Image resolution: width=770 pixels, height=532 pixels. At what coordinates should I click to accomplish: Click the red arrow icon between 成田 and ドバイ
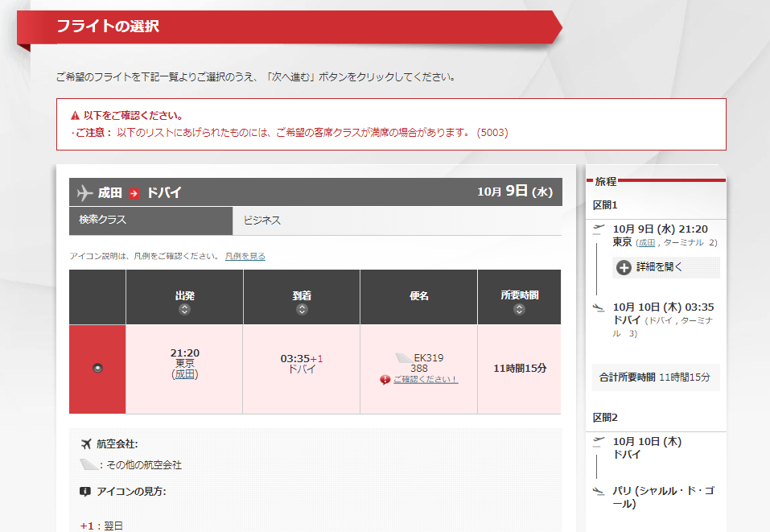[x=134, y=193]
